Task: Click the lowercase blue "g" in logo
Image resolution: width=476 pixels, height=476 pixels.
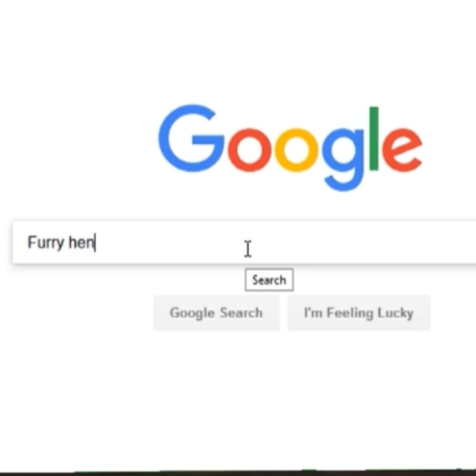Action: click(342, 160)
